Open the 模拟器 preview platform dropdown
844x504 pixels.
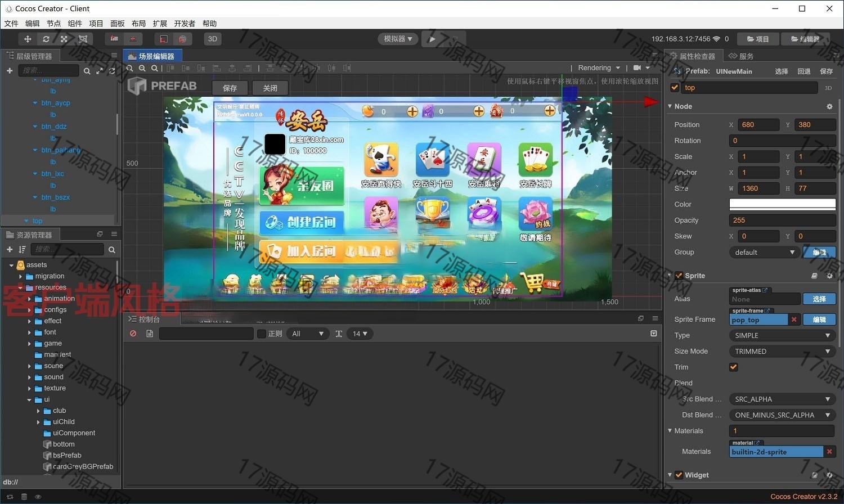[x=398, y=39]
